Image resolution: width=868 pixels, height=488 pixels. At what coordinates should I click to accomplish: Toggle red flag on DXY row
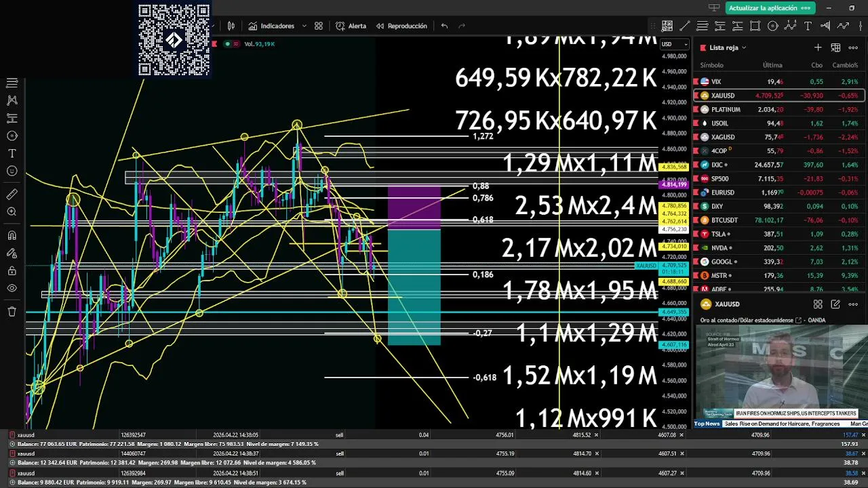[x=696, y=206]
